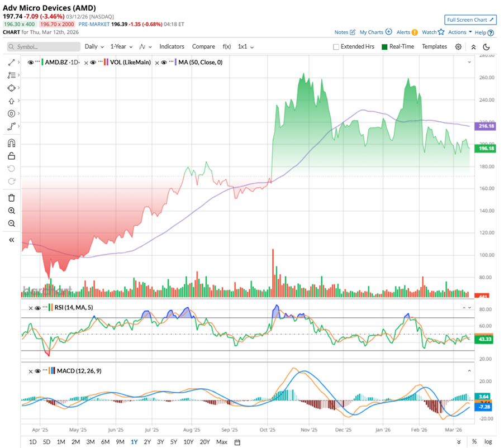
Task: Toggle visibility eye for VOL indicator
Action: (x=93, y=63)
